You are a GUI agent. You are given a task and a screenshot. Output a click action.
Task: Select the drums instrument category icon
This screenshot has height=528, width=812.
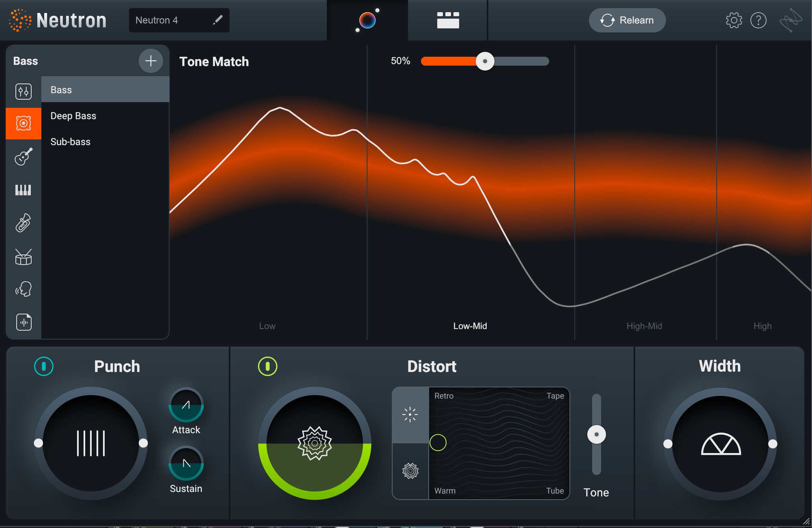24,257
